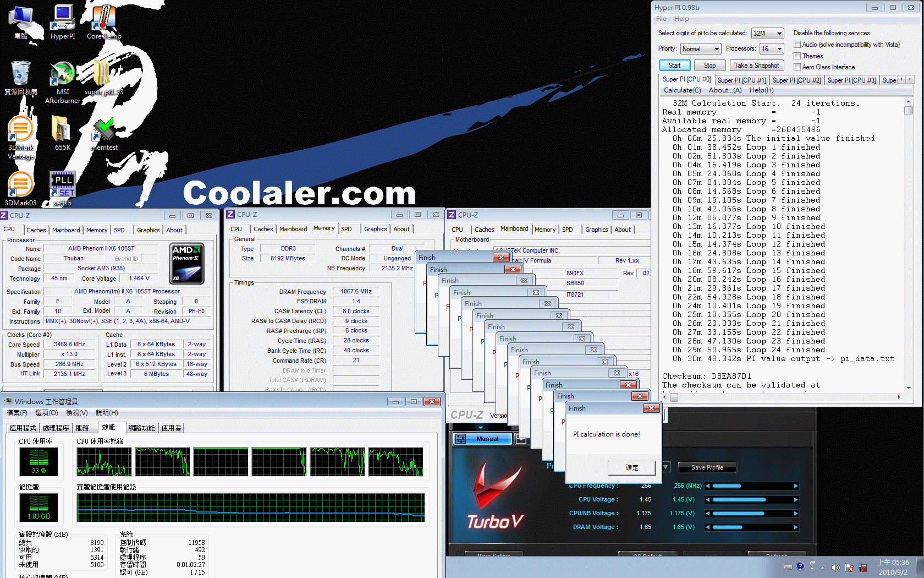Raise CPU Voltage using the right arrow

pyautogui.click(x=795, y=500)
